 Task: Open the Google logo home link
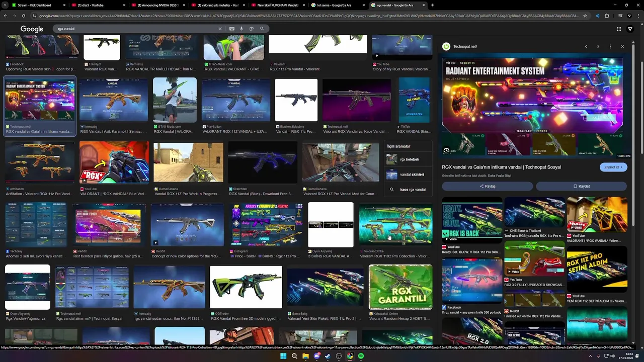coord(32,29)
